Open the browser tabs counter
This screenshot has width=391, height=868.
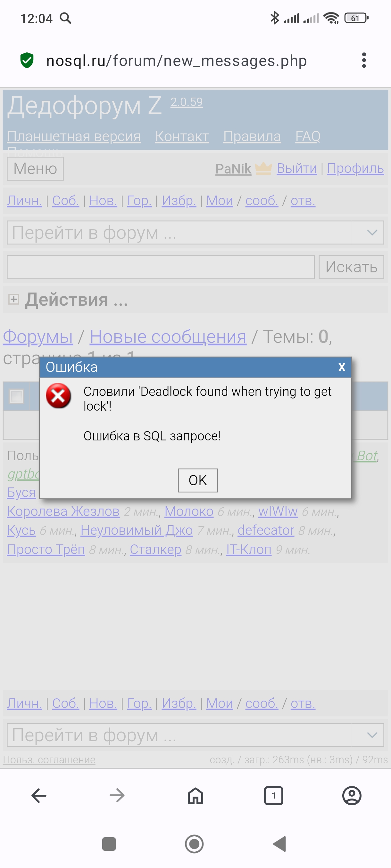[x=273, y=796]
